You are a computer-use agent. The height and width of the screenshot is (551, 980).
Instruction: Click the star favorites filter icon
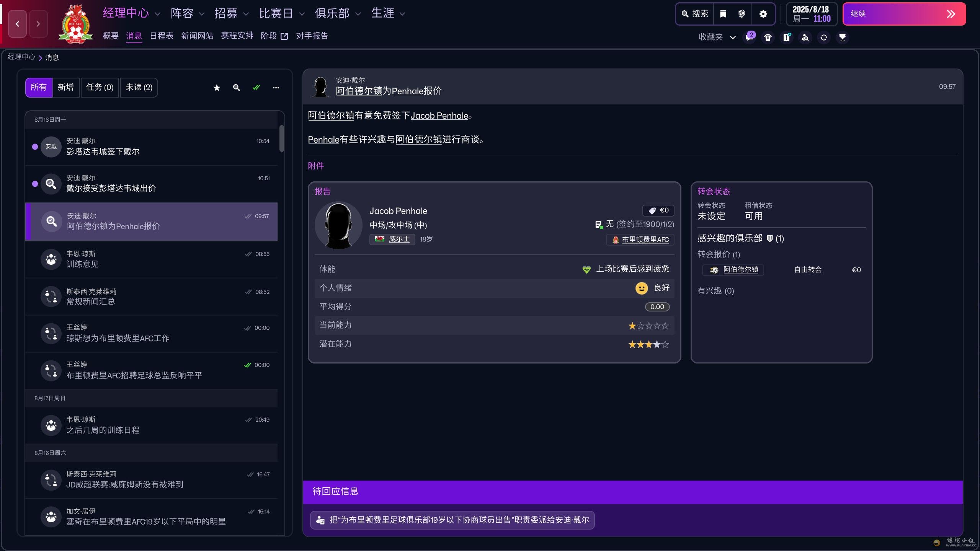point(217,88)
